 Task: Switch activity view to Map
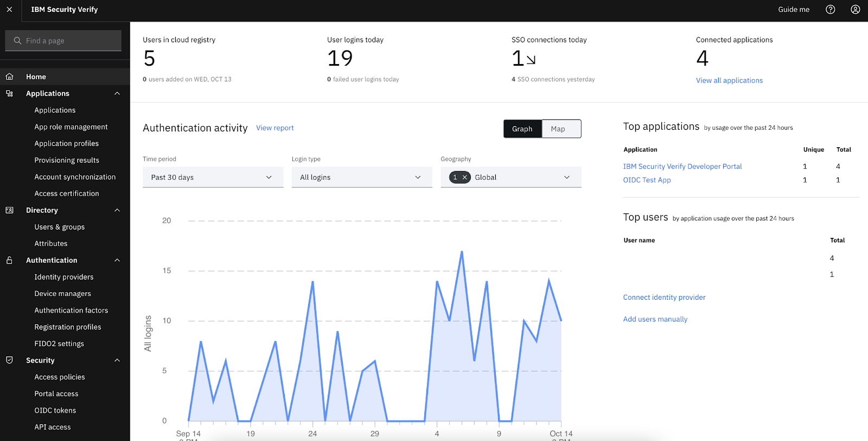click(561, 129)
